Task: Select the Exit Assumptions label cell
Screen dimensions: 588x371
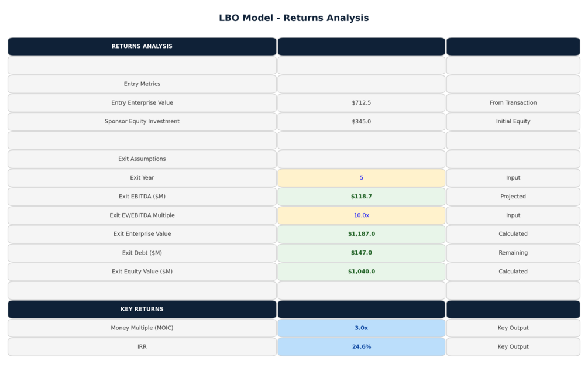Action: click(142, 159)
